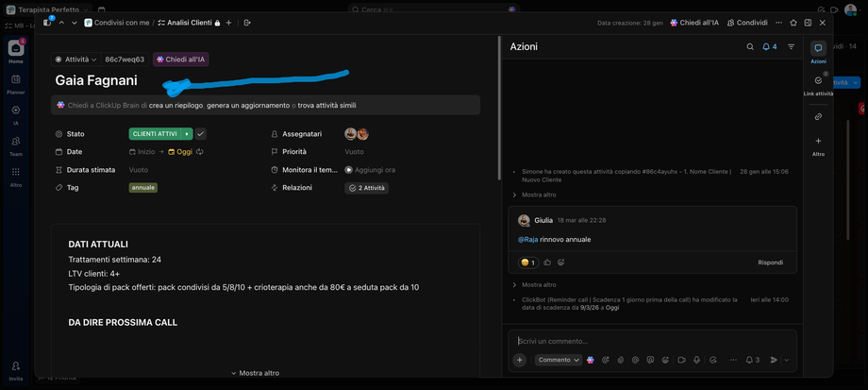The width and height of the screenshot is (868, 390).
Task: Open Altro in the left navigation
Action: click(x=15, y=177)
